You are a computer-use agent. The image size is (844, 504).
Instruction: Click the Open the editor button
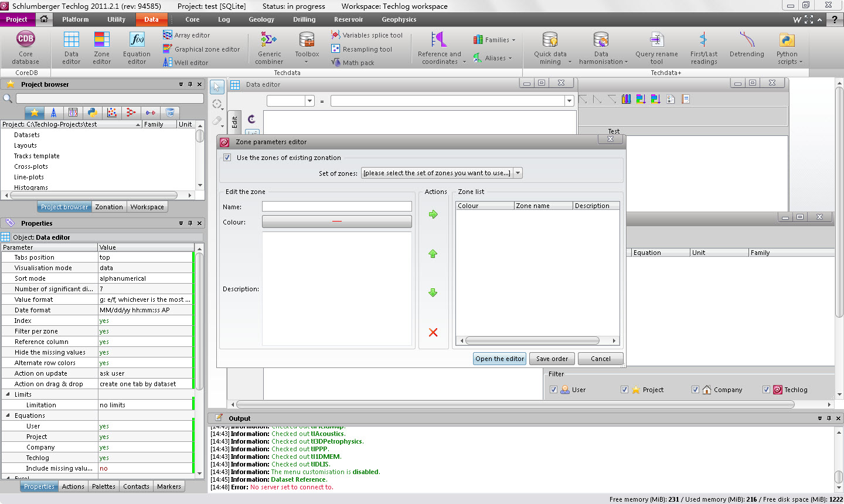[500, 359]
